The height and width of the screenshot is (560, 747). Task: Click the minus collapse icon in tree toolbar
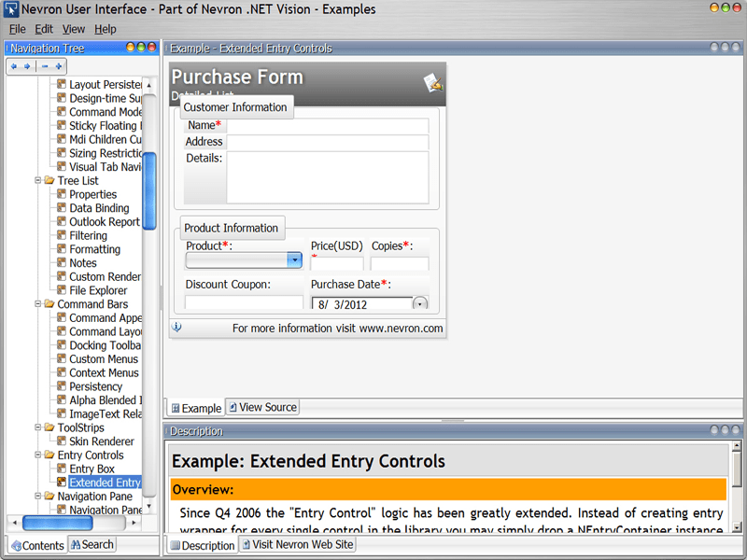coord(45,66)
